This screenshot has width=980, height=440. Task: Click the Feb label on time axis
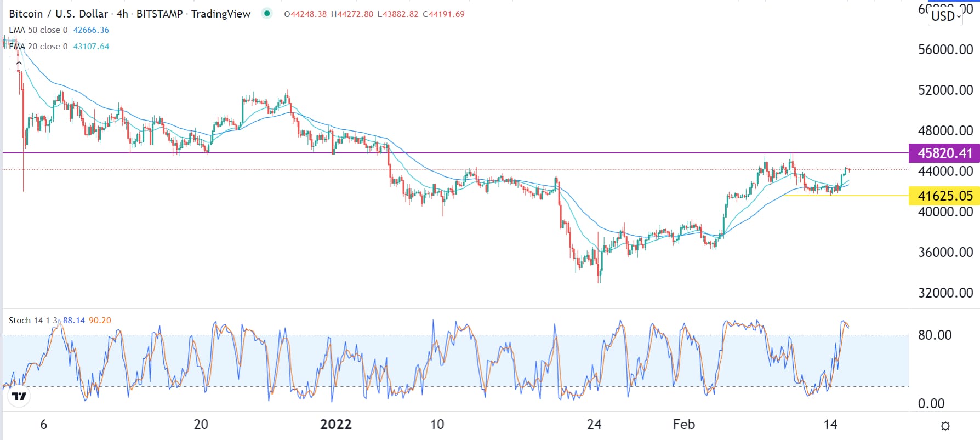pyautogui.click(x=683, y=425)
